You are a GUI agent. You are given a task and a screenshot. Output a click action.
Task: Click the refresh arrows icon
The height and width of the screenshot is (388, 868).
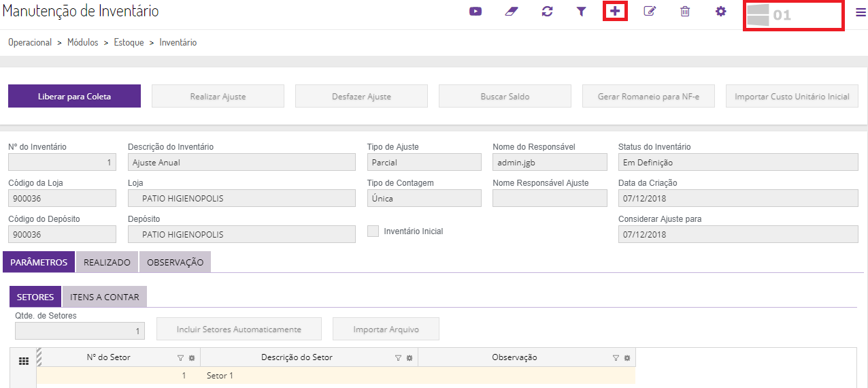[547, 12]
